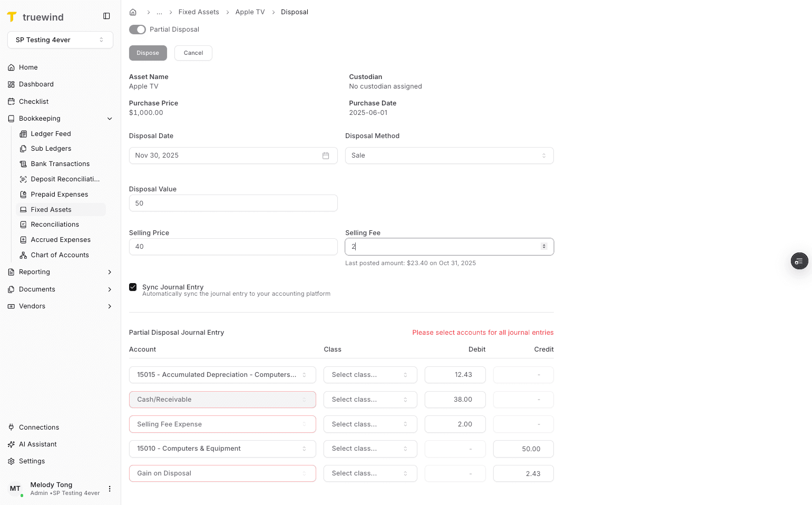This screenshot has height=505, width=812.
Task: Increase Selling Fee using the stepper
Action: click(x=544, y=244)
